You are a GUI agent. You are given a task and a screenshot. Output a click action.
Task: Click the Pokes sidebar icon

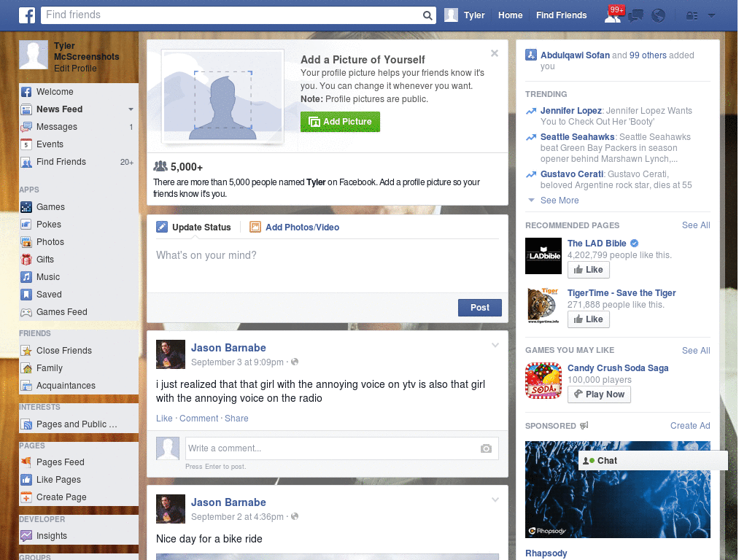pyautogui.click(x=26, y=225)
